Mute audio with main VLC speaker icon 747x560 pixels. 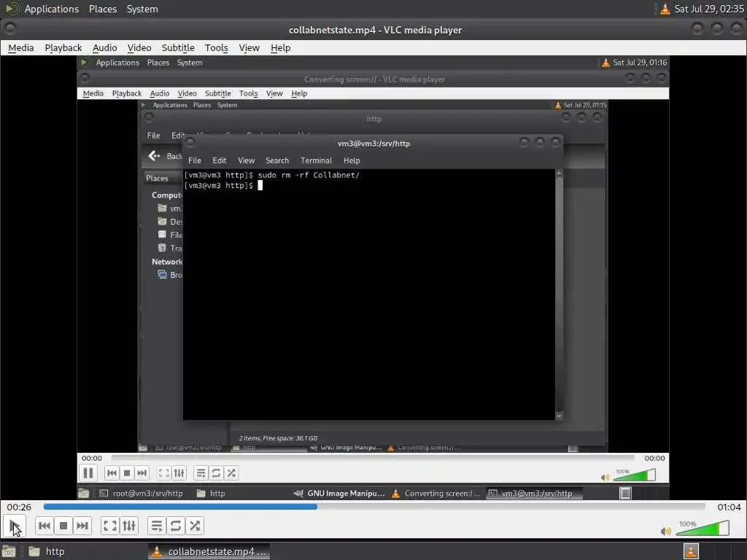665,531
